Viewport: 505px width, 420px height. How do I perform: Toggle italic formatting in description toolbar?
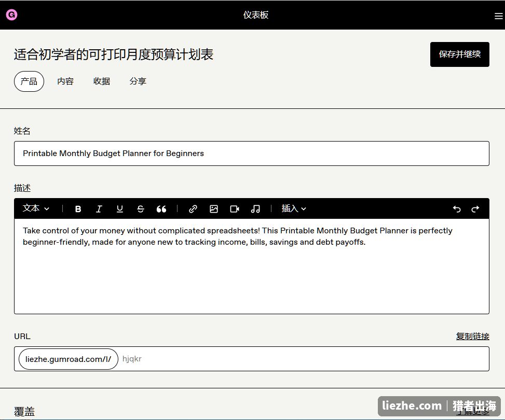(99, 209)
